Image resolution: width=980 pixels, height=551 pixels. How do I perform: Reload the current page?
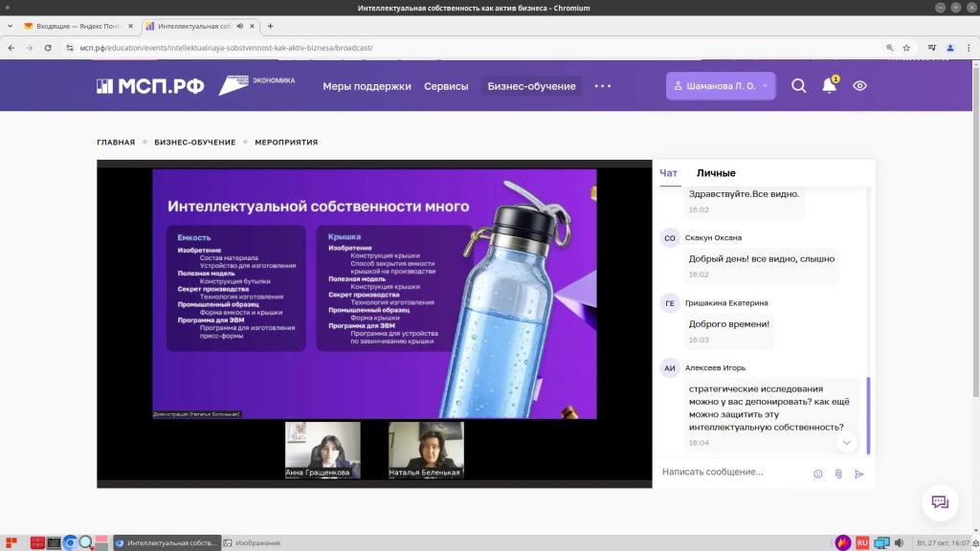coord(48,48)
